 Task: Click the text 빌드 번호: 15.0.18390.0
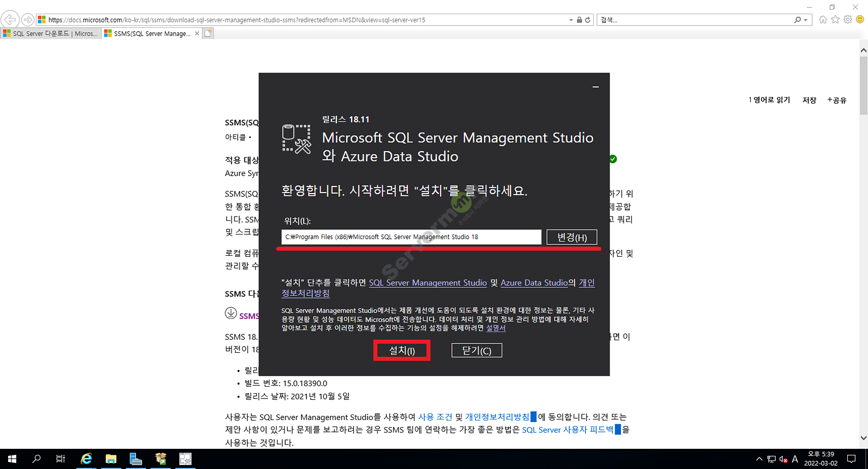(286, 383)
